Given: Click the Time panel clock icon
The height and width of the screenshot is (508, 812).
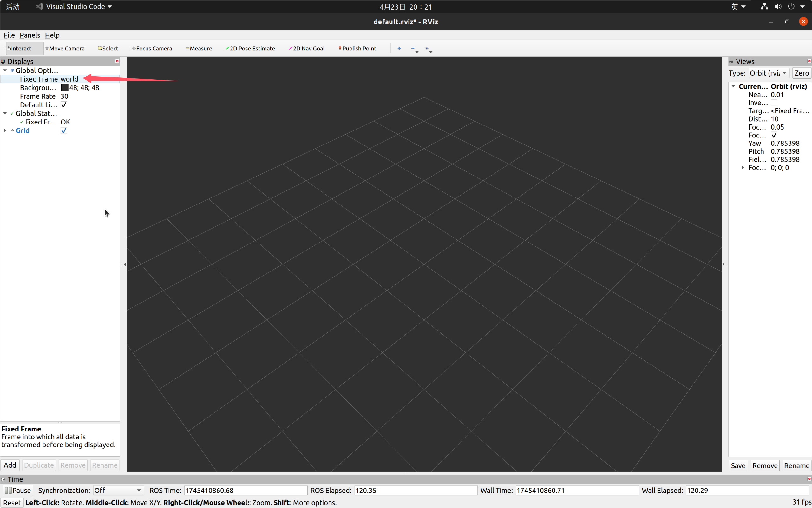Looking at the screenshot, I should [3, 479].
